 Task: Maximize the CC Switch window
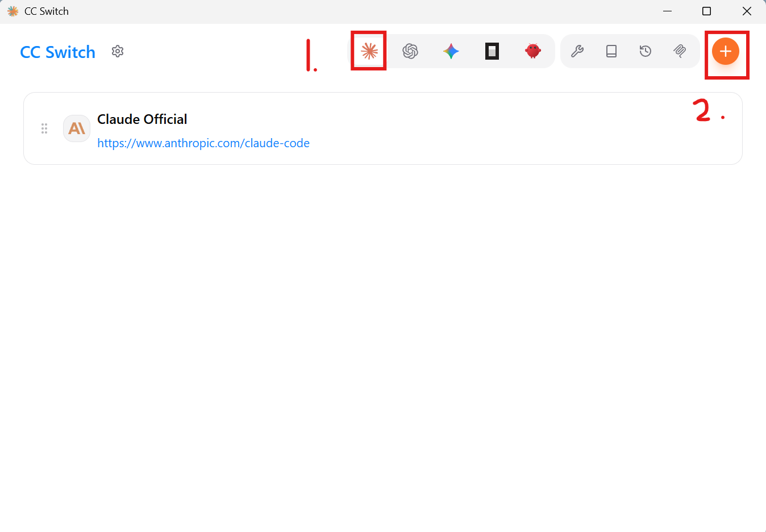click(706, 11)
